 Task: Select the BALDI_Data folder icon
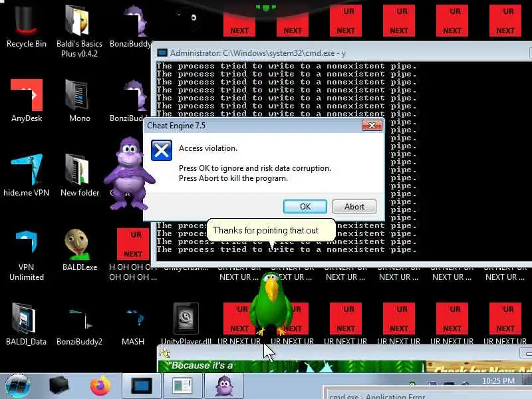[27, 325]
